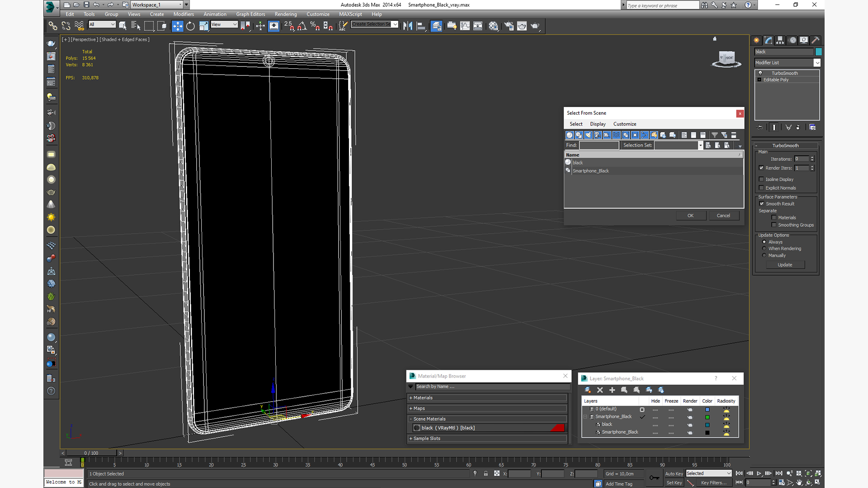Add selected objects to layer with plus icon
Image resolution: width=868 pixels, height=488 pixels.
(x=612, y=390)
